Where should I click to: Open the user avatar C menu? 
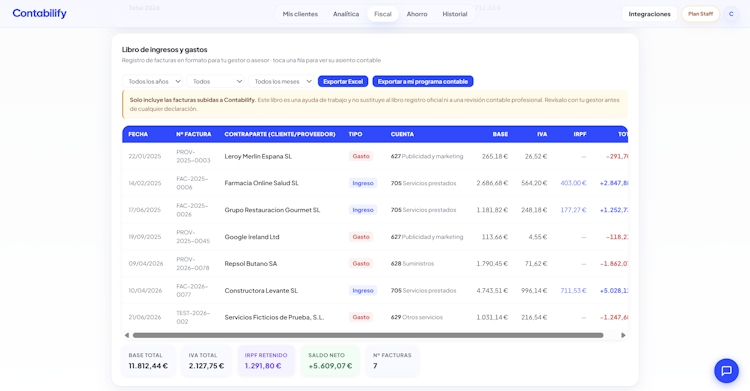pos(730,14)
